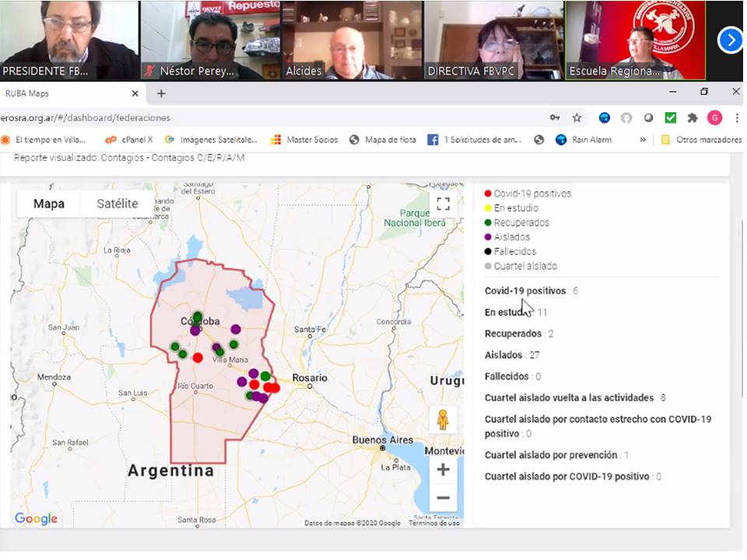Switch map to Satélite view
Image resolution: width=747 pixels, height=560 pixels.
point(117,204)
